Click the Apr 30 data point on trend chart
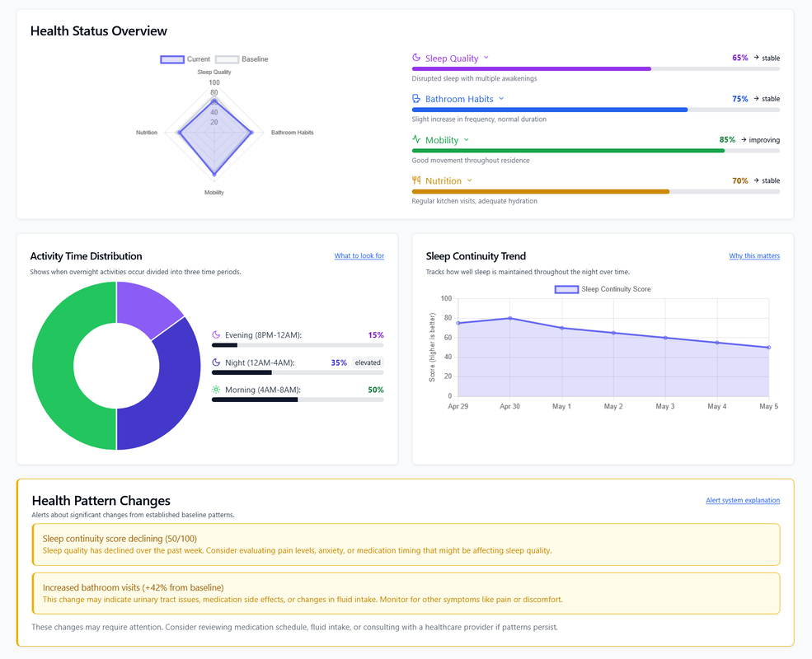The height and width of the screenshot is (659, 812). [510, 318]
